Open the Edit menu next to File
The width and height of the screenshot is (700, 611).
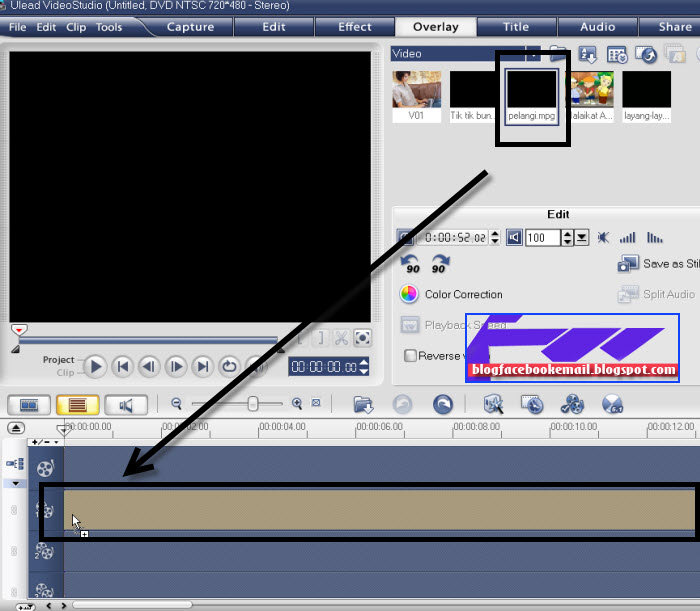click(x=46, y=27)
